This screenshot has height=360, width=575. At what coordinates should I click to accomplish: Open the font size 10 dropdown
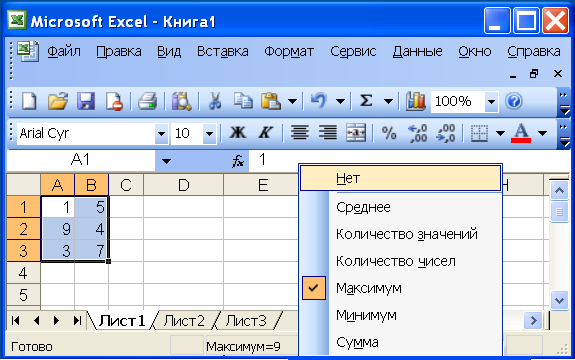(x=209, y=133)
